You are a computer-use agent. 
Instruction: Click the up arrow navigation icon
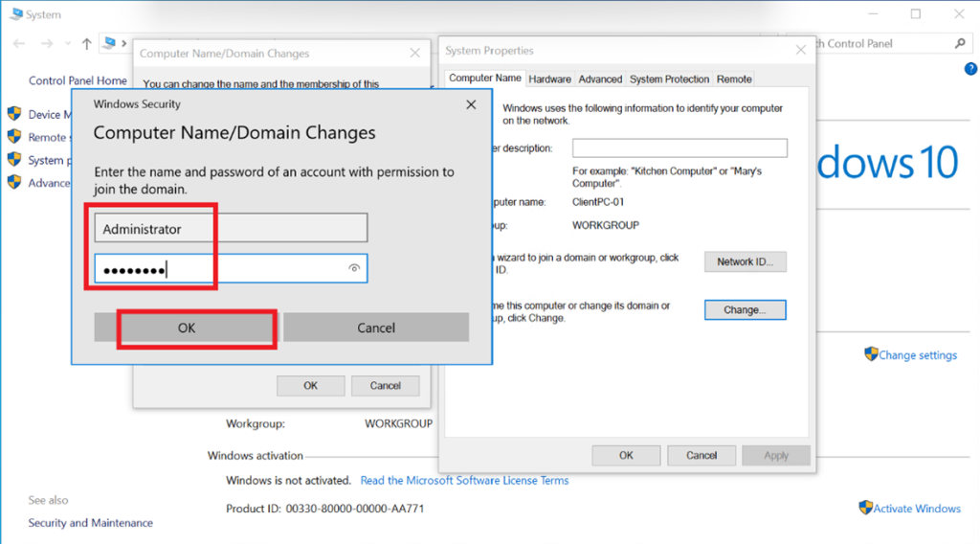87,44
